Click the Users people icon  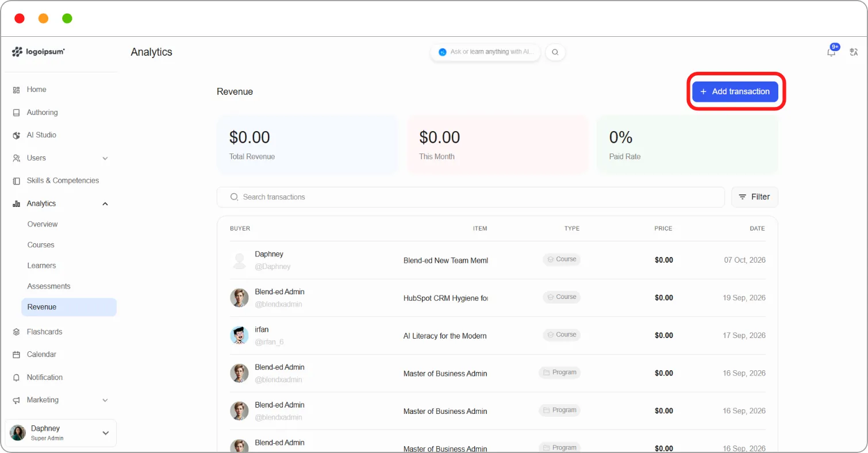16,158
